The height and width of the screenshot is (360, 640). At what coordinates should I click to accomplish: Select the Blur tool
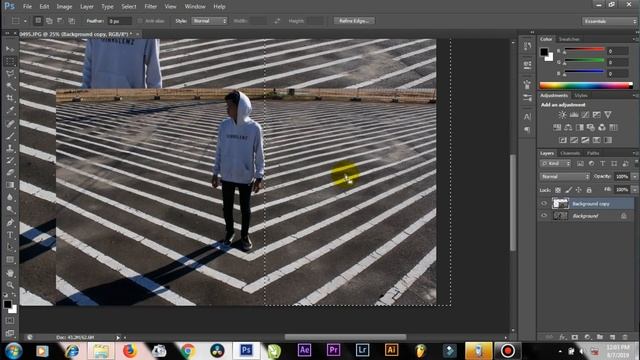pyautogui.click(x=10, y=197)
